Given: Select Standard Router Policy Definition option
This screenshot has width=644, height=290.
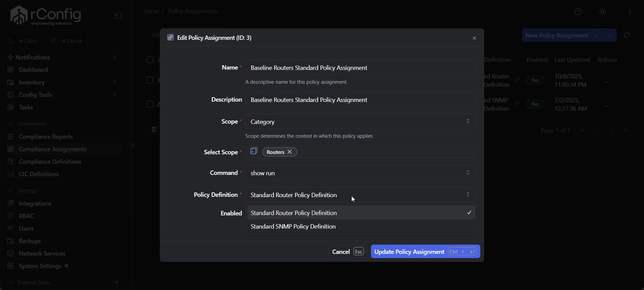Looking at the screenshot, I should click(361, 213).
